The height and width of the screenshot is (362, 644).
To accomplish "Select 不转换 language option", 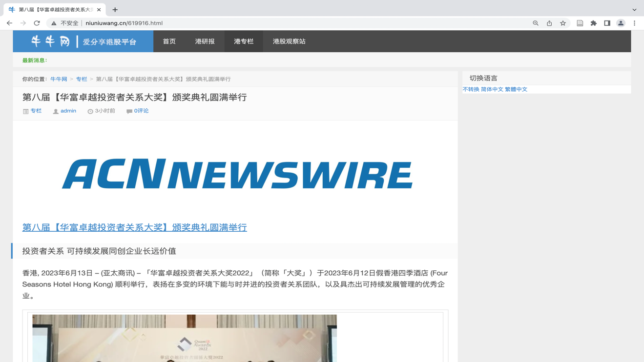I will point(471,89).
